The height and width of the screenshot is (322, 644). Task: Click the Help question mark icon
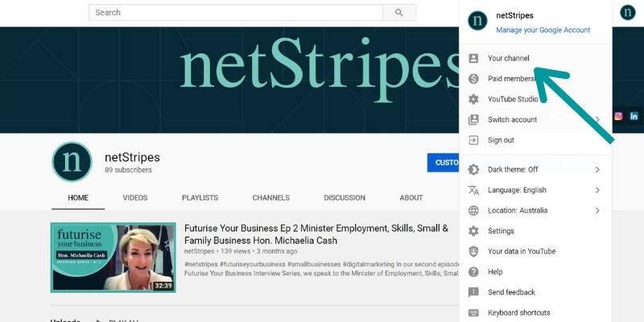pyautogui.click(x=473, y=272)
